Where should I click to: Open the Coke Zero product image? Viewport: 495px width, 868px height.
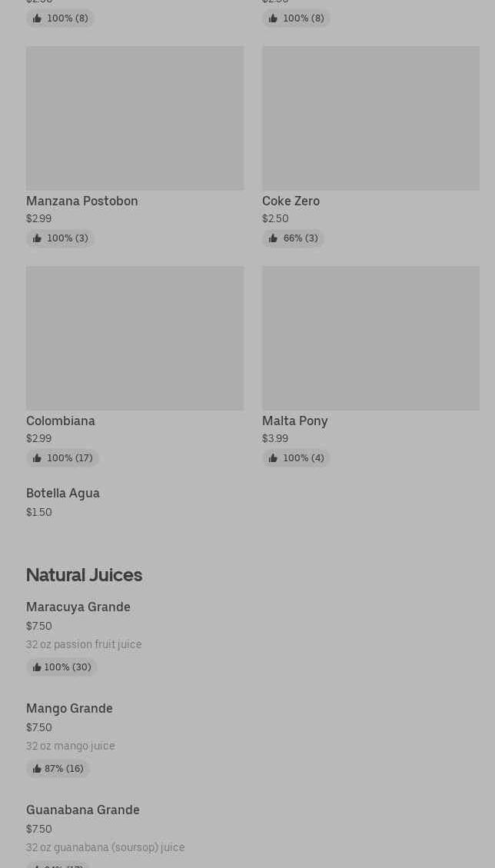pos(370,118)
